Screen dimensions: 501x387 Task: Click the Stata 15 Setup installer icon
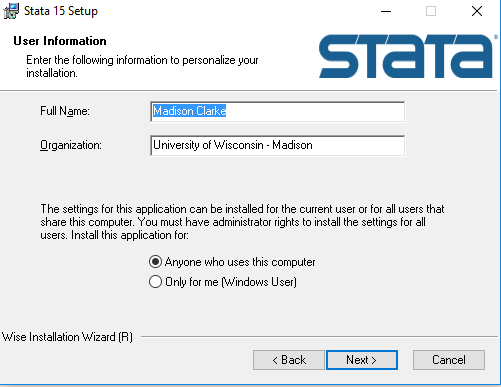click(11, 11)
